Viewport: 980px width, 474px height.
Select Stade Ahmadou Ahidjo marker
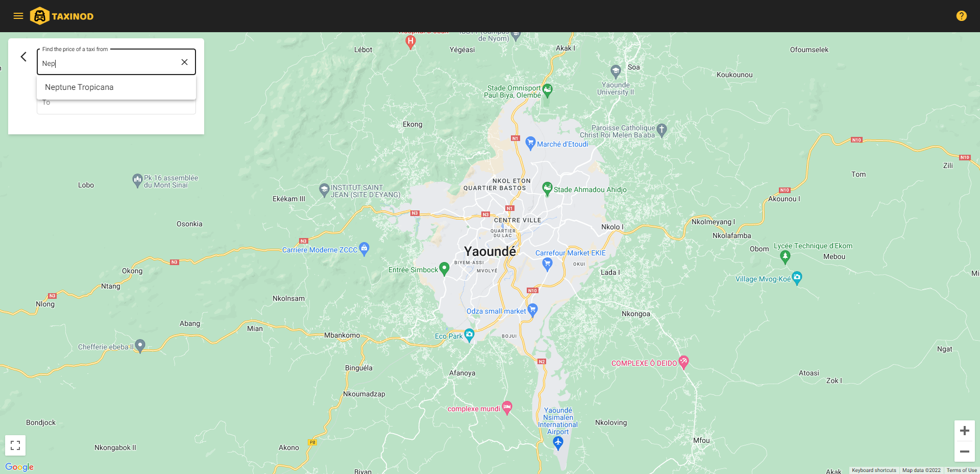coord(547,188)
